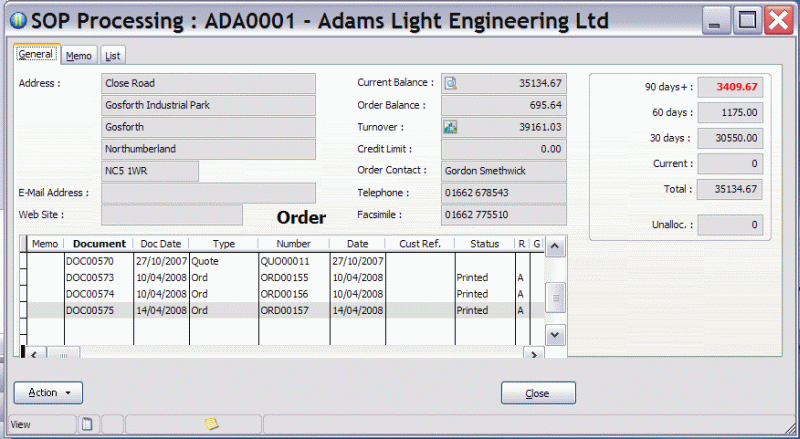
Task: Click the Number column header
Action: 293,244
